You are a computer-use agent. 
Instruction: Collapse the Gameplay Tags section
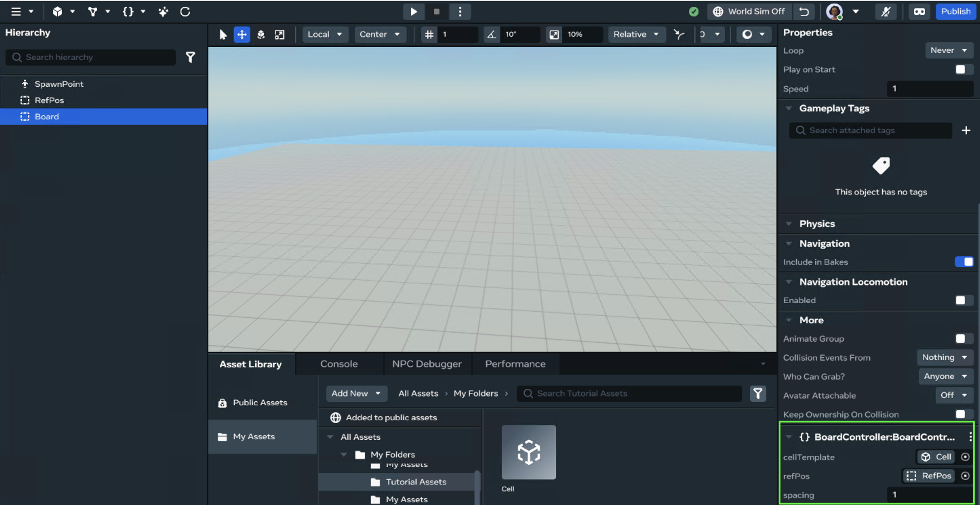(x=789, y=108)
